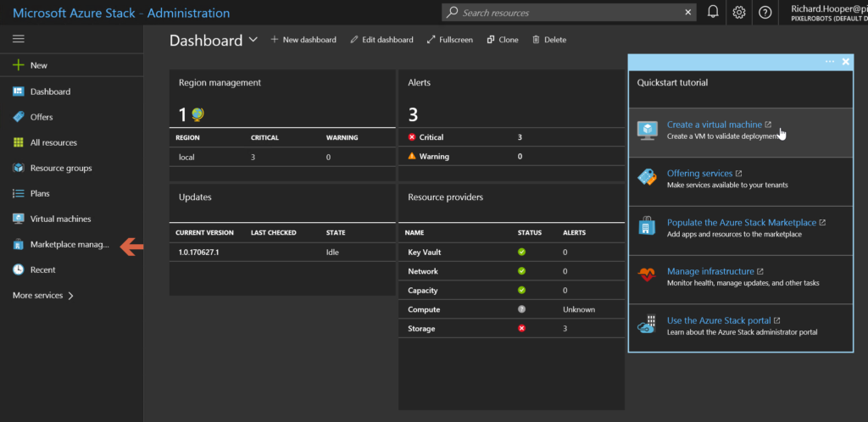Click the orange Warning triangle icon

(411, 156)
